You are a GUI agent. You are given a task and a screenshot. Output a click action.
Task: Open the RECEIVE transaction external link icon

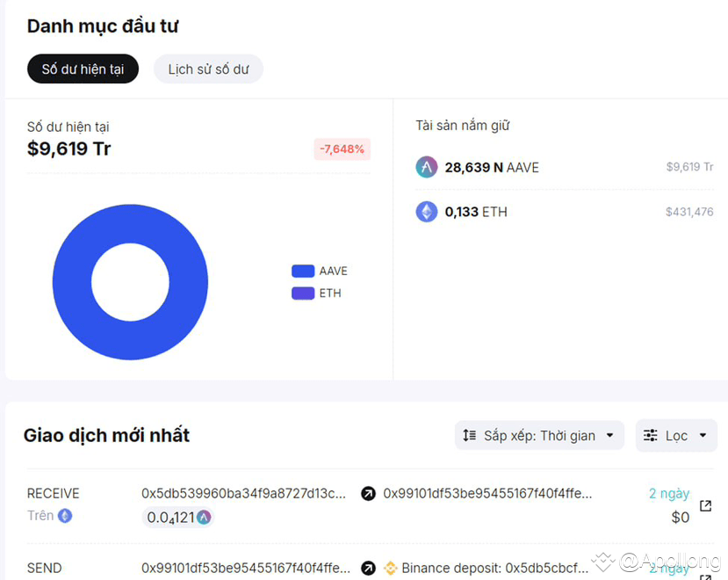705,505
